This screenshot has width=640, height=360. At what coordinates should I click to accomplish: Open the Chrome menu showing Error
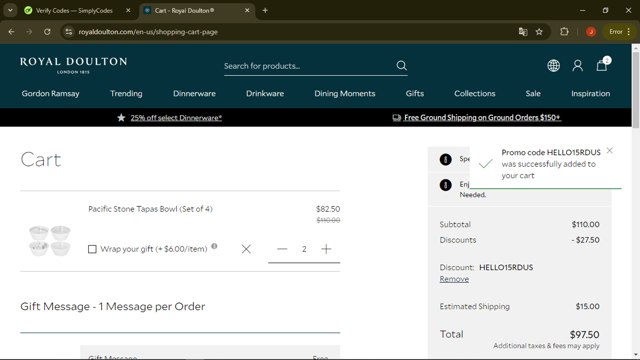pos(620,32)
